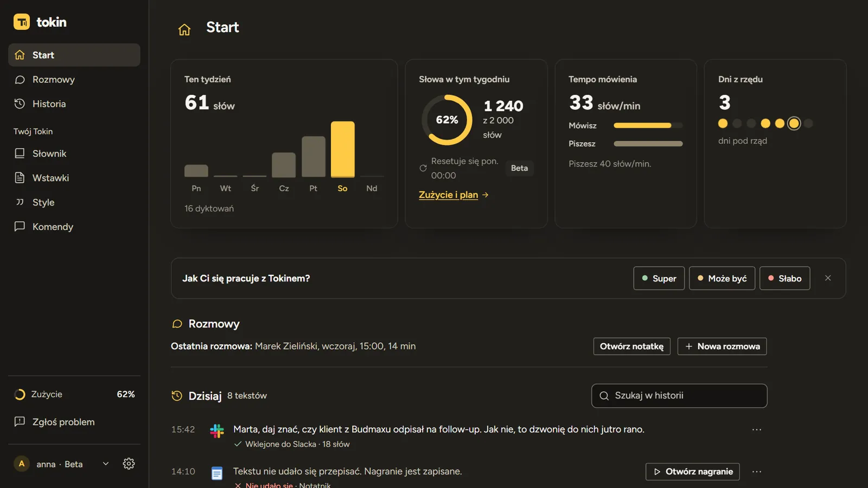Viewport: 868px width, 488px height.
Task: Click the tokin logo icon
Action: pos(22,22)
